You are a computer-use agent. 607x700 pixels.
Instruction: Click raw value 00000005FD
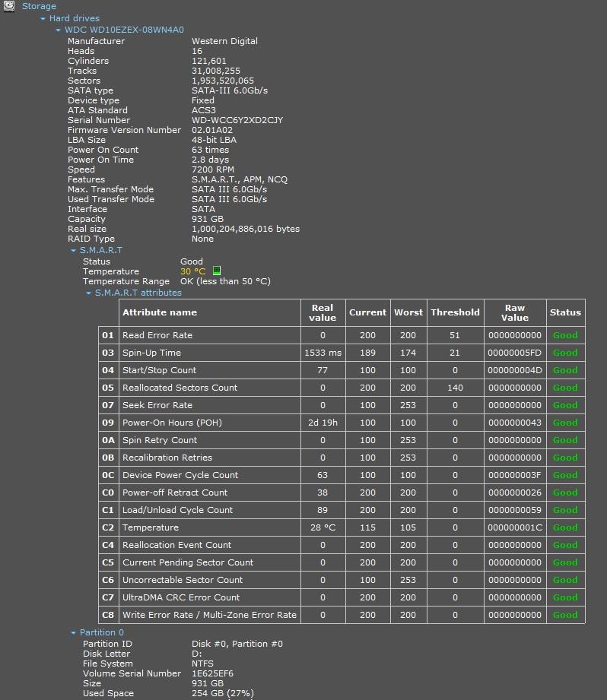coord(514,353)
